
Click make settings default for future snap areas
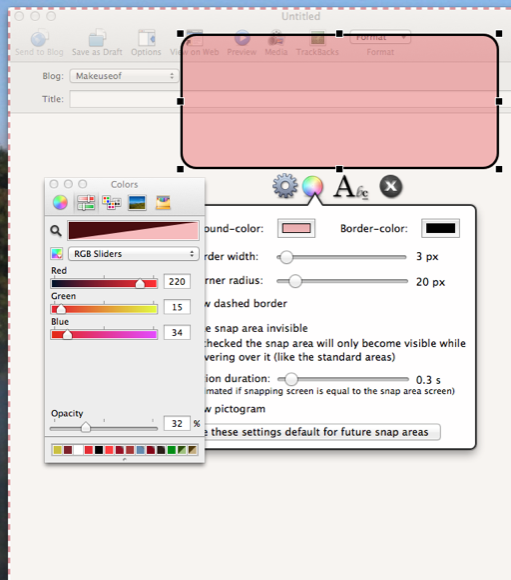click(x=322, y=432)
